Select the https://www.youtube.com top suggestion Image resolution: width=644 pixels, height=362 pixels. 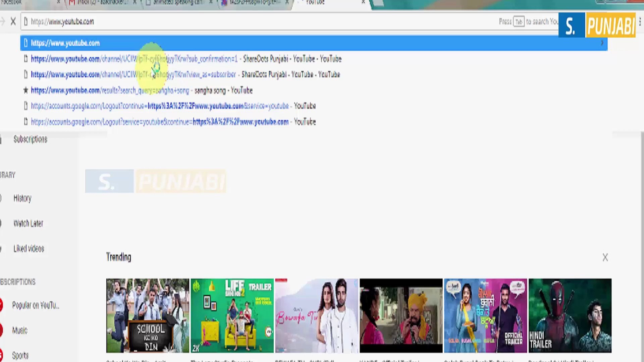coord(65,43)
